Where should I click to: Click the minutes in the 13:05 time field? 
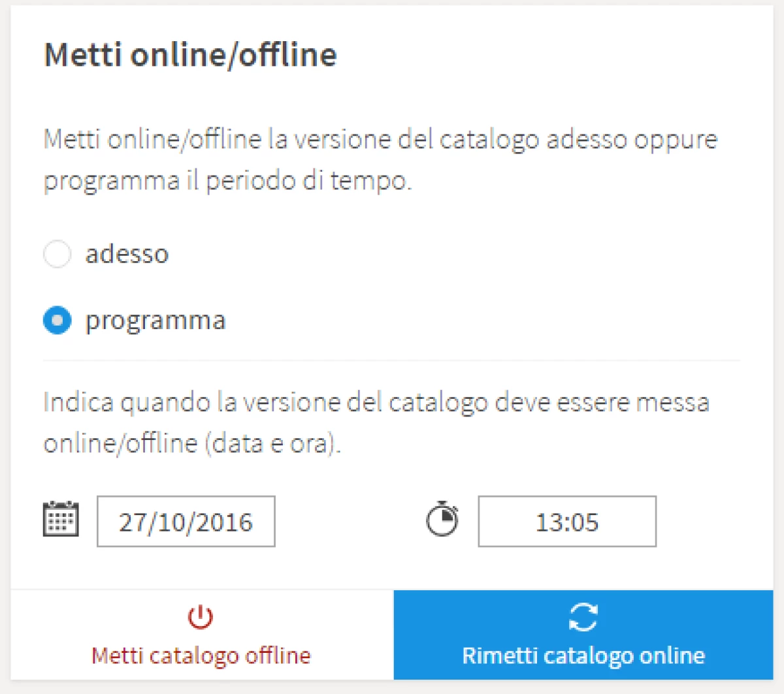[x=583, y=522]
